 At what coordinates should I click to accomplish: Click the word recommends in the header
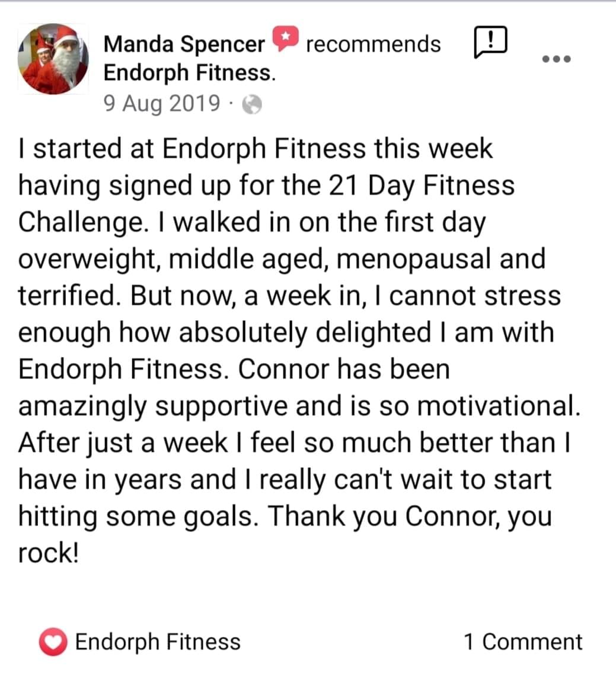click(374, 44)
